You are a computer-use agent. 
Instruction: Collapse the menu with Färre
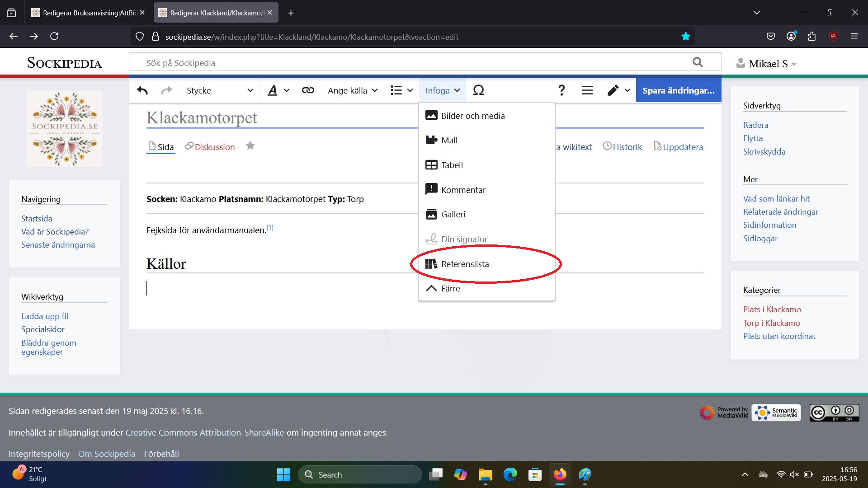[450, 288]
